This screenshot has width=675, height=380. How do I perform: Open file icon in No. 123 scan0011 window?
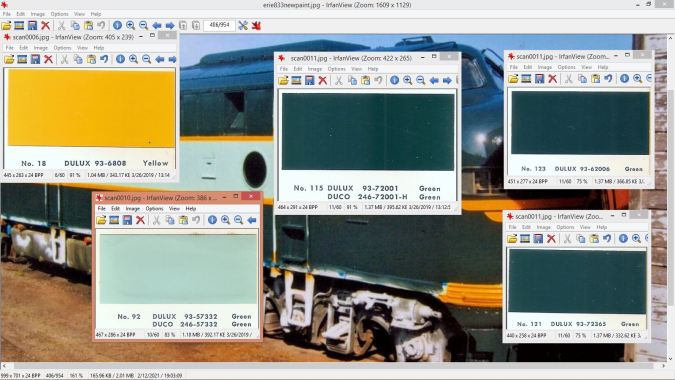pyautogui.click(x=513, y=79)
